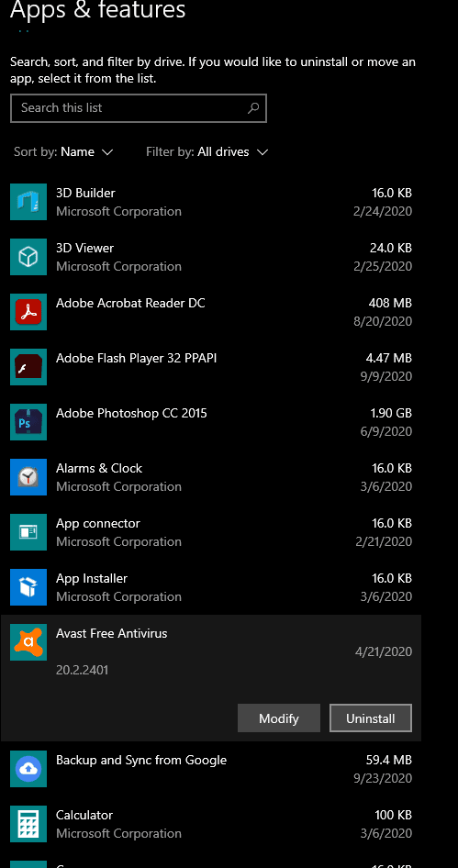
Task: Click the magnifier icon in search box
Action: (x=253, y=108)
